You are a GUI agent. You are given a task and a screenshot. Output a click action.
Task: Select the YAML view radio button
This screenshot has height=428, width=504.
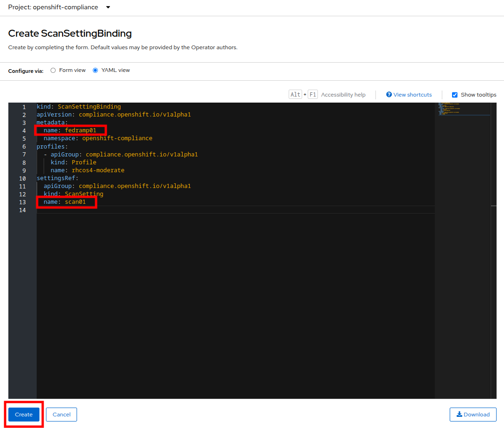coord(96,71)
